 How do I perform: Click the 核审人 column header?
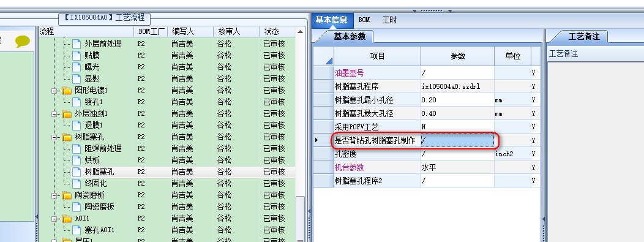236,31
